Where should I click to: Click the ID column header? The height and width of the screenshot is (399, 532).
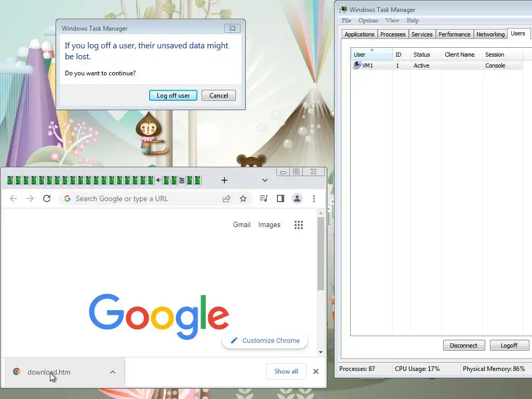(402, 54)
